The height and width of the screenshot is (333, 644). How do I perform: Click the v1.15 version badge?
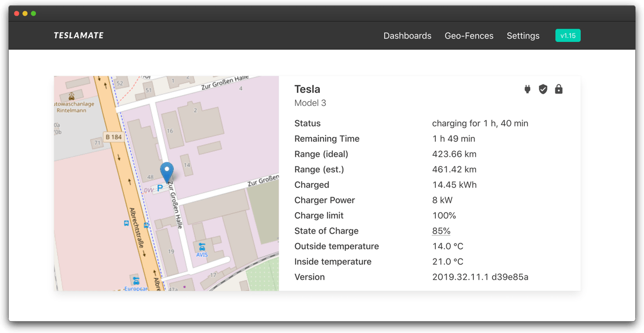pyautogui.click(x=568, y=36)
